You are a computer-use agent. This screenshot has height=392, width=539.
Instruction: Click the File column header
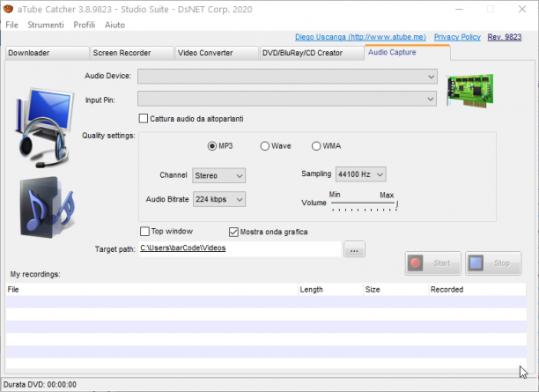point(151,290)
